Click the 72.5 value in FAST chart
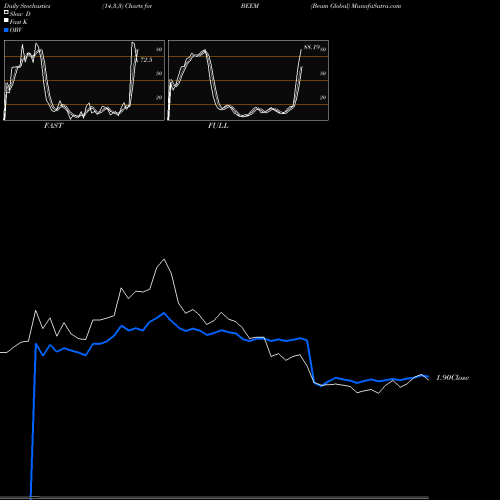This screenshot has height=500, width=500. click(x=146, y=60)
